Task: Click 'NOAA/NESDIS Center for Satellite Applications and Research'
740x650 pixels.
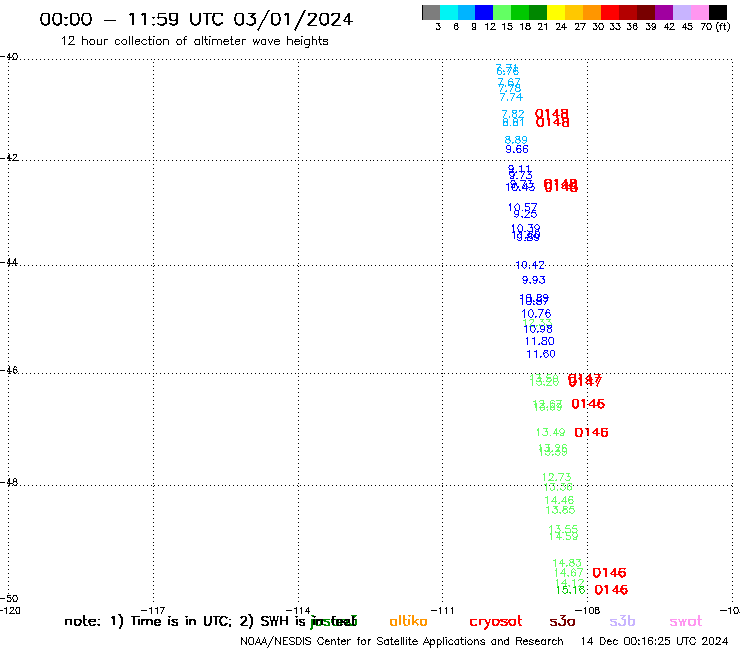Action: click(402, 642)
